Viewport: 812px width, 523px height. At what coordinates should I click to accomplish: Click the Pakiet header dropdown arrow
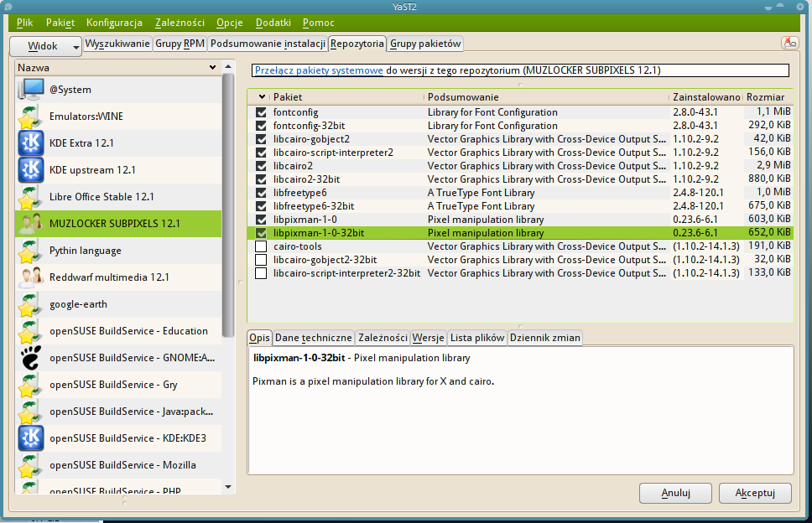point(260,96)
